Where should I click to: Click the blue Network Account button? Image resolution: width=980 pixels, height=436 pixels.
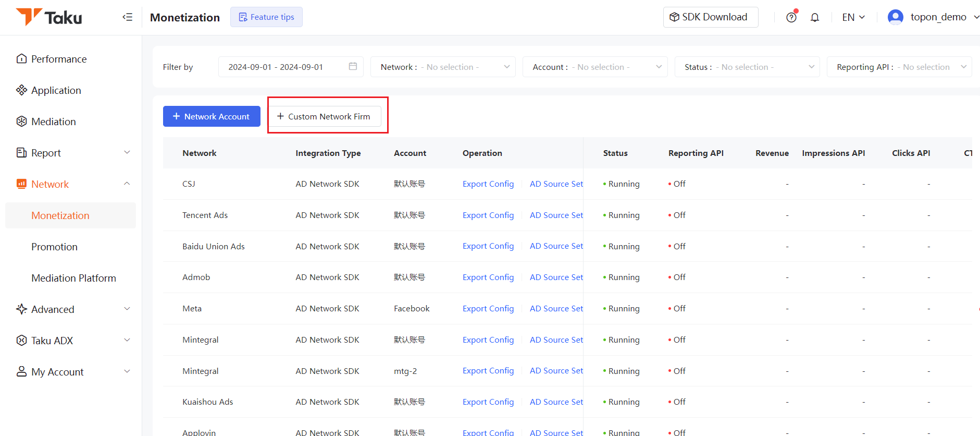(x=212, y=116)
